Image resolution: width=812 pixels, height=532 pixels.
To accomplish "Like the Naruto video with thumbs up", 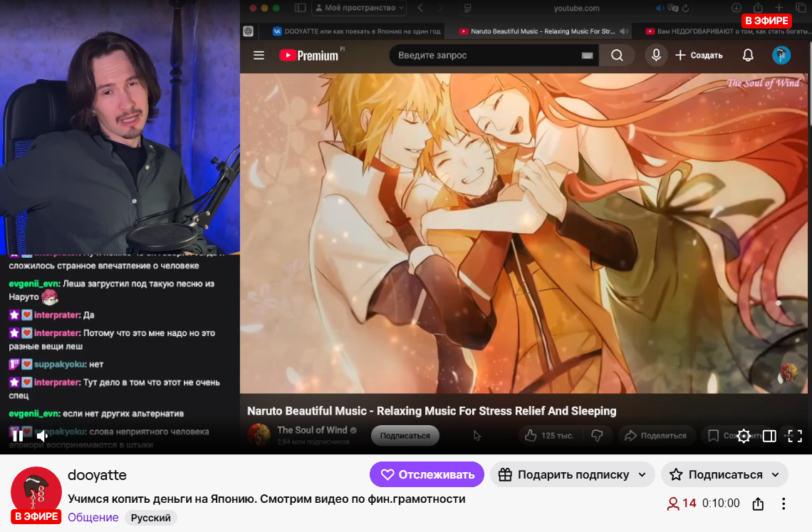I will (550, 436).
